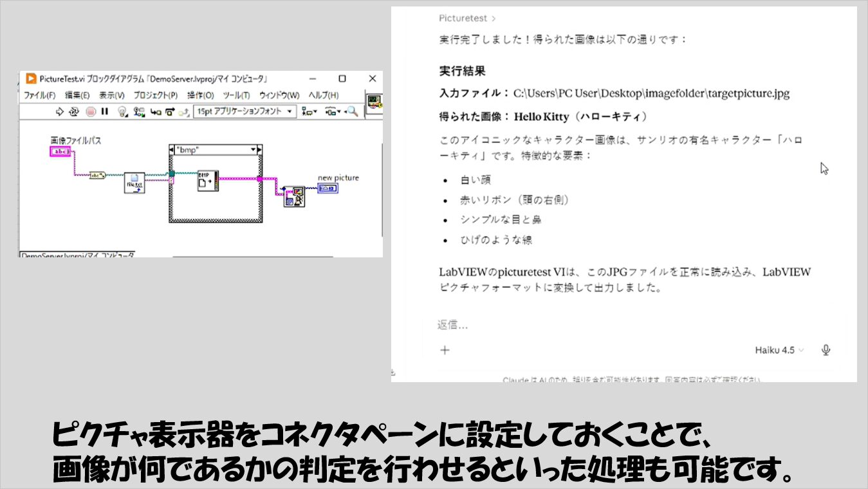The height and width of the screenshot is (489, 868).
Task: Click the microphone voice input icon
Action: click(826, 350)
